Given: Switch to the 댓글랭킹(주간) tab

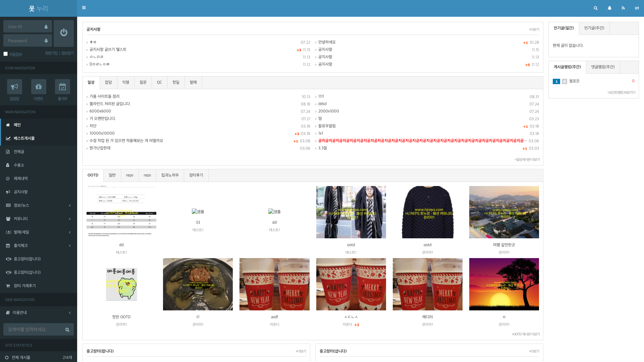Looking at the screenshot, I should 602,67.
